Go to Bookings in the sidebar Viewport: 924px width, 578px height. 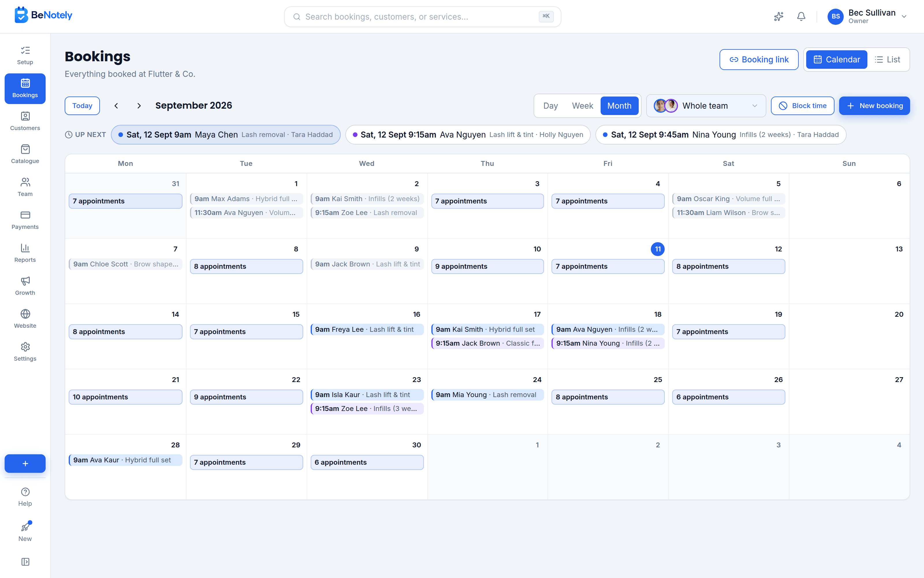point(25,89)
